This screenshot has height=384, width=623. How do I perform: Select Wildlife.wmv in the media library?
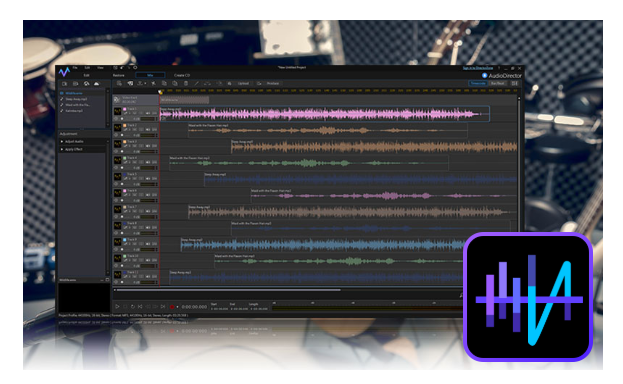click(x=74, y=93)
